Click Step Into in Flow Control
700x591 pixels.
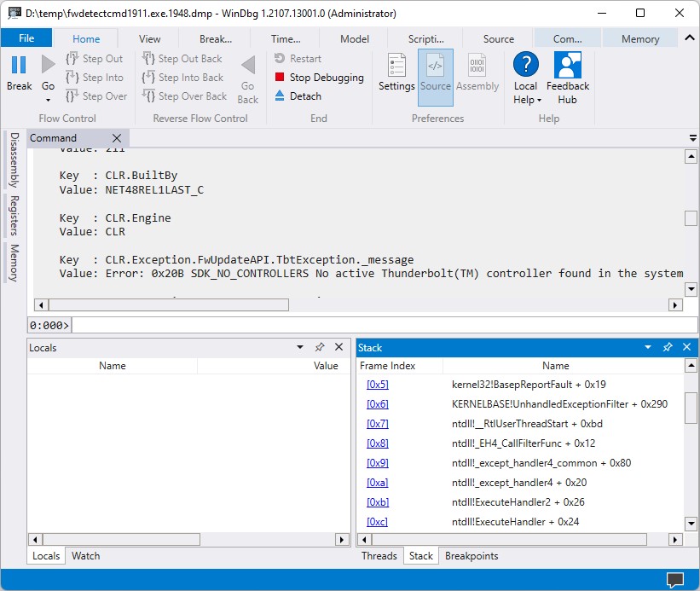(x=94, y=78)
